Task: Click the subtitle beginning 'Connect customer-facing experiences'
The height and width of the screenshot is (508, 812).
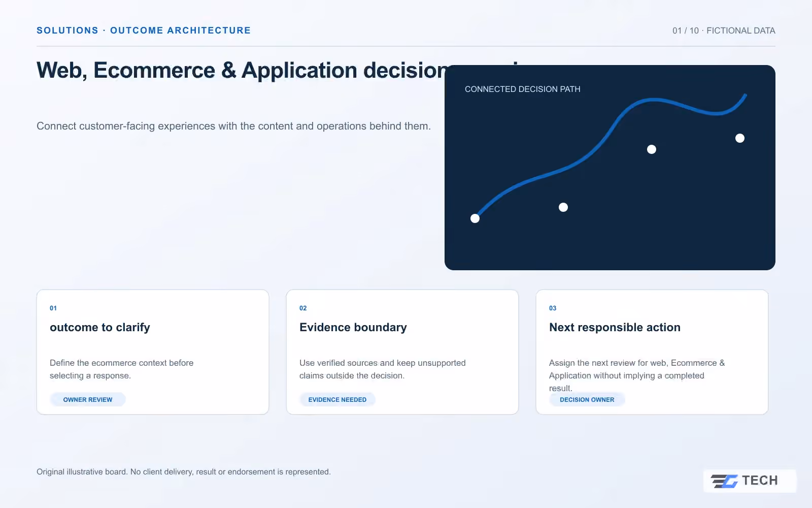Action: click(x=233, y=126)
